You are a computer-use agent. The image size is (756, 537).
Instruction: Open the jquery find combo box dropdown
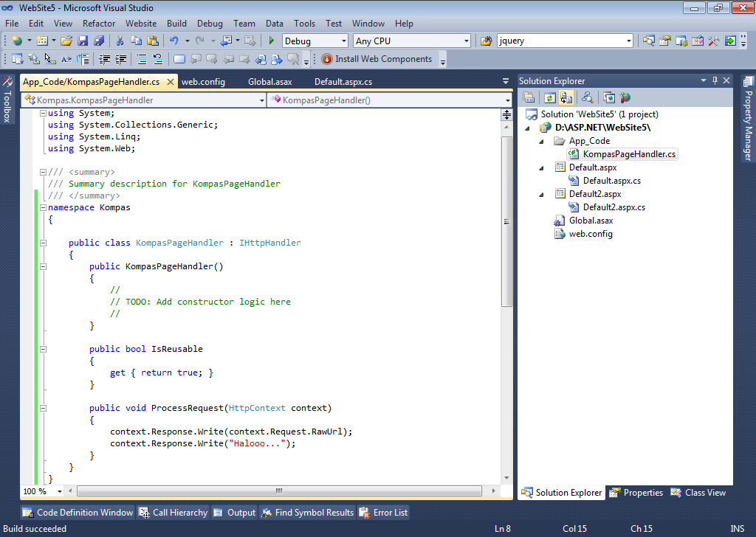tap(629, 41)
